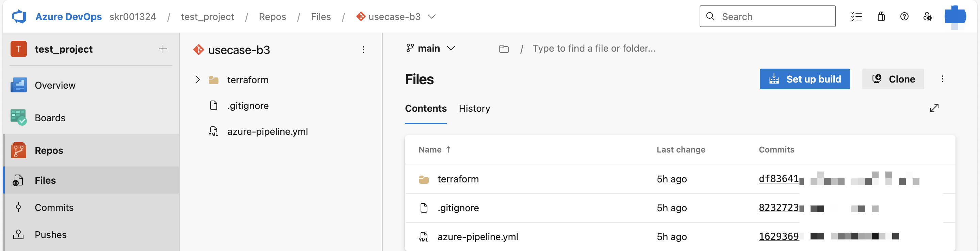Select azure-pipeline.yml in the file tree
The image size is (980, 251).
tap(267, 132)
